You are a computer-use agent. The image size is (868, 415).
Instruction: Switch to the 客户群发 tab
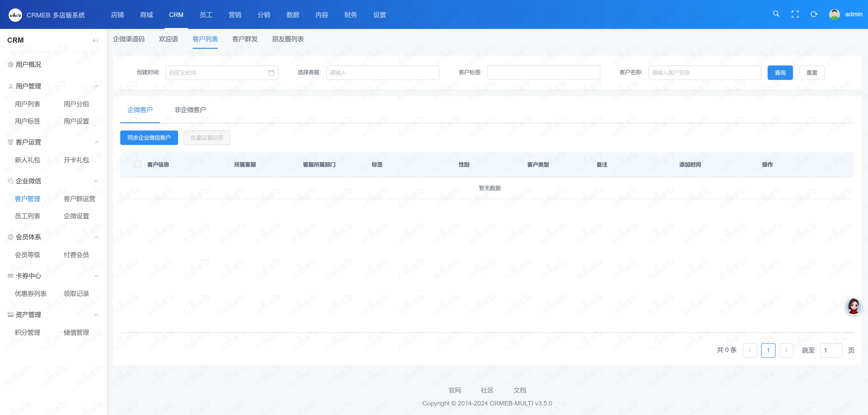pyautogui.click(x=245, y=39)
